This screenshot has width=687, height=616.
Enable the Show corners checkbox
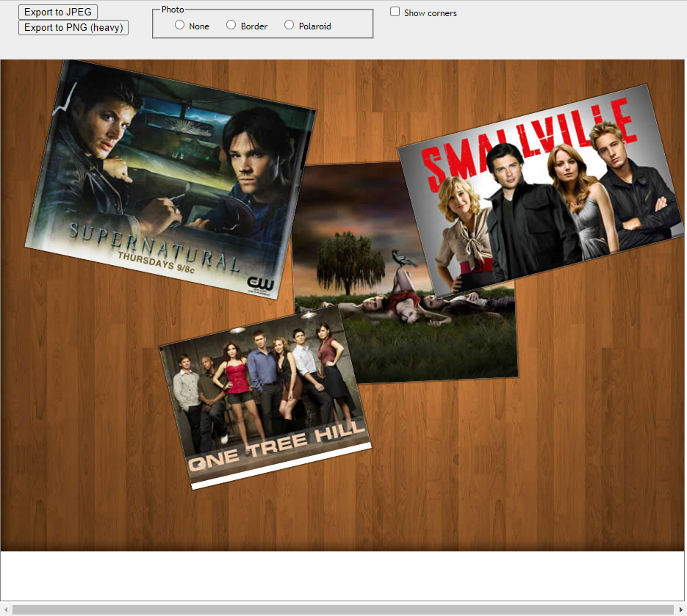[395, 12]
